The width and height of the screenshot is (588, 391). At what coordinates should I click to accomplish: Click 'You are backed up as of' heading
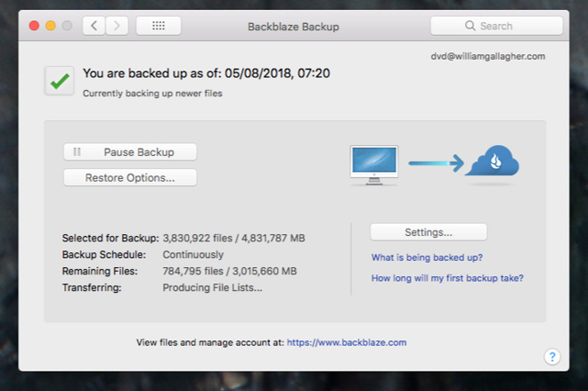point(207,73)
